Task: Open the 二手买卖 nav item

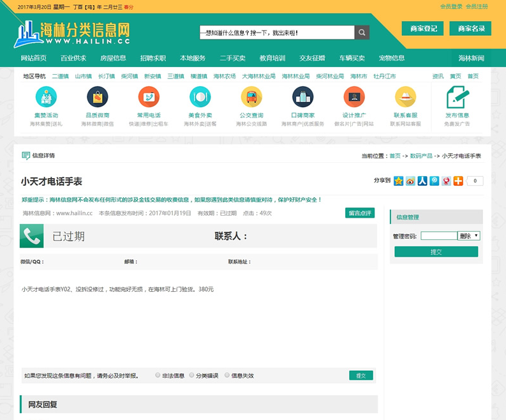Action: click(233, 58)
